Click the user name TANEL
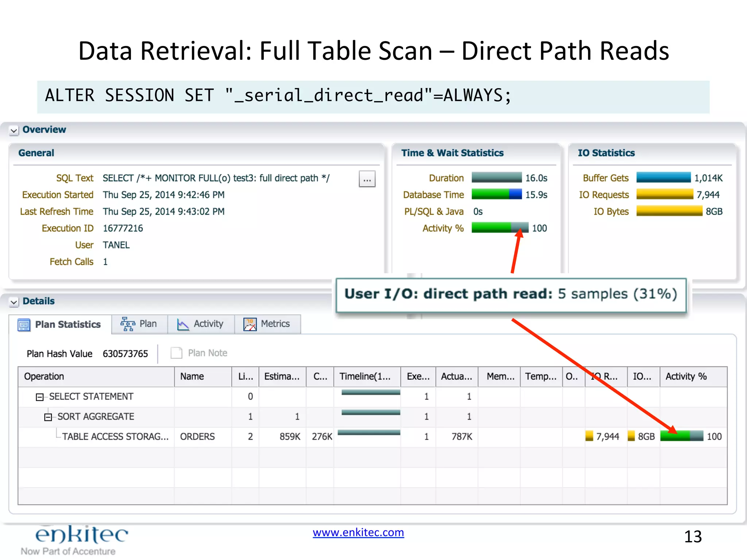This screenshot has height=560, width=747. click(116, 245)
